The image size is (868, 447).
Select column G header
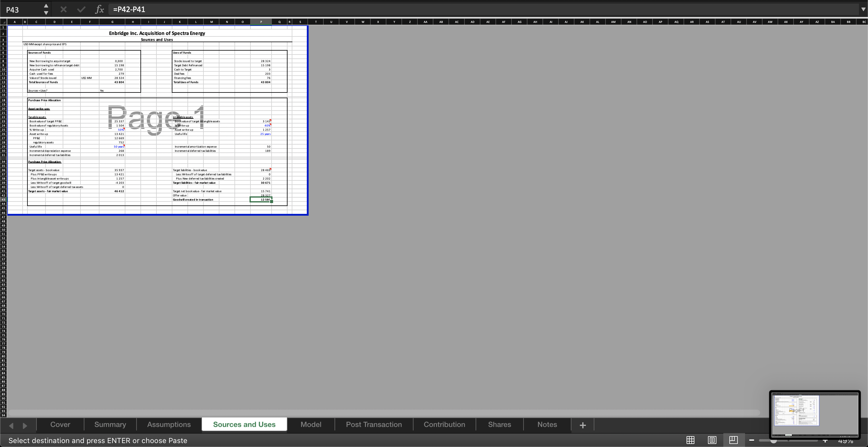(x=112, y=22)
